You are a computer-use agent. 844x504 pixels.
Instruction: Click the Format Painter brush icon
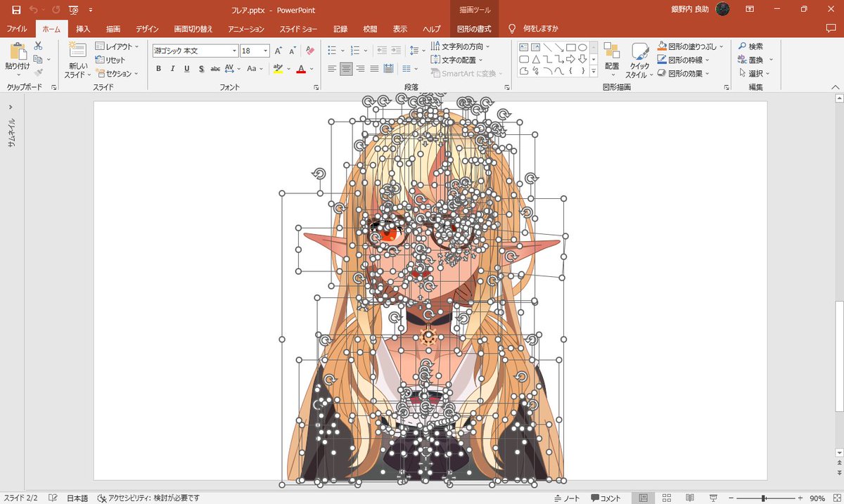tap(38, 72)
